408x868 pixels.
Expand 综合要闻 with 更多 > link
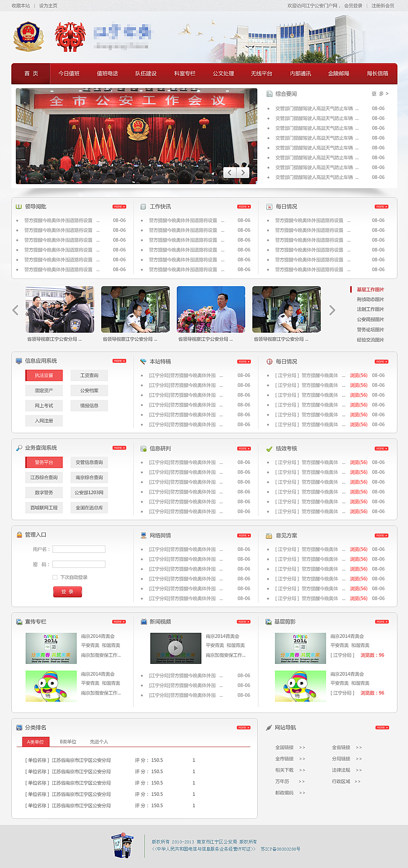[x=380, y=94]
